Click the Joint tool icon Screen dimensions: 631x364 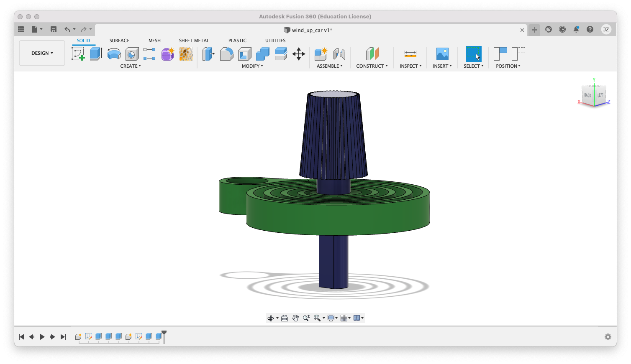[x=339, y=54]
